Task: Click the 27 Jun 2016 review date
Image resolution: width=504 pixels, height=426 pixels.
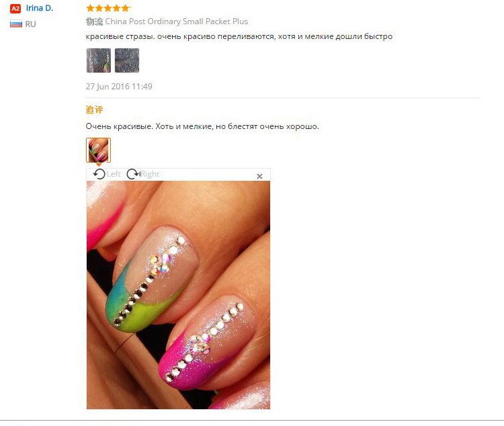Action: click(119, 87)
